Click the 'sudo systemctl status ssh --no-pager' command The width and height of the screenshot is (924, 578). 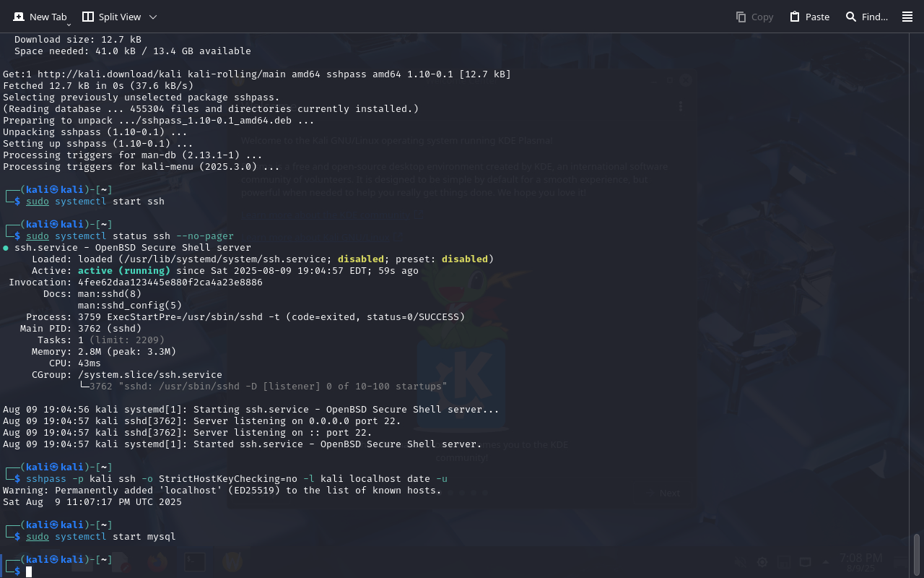click(130, 236)
